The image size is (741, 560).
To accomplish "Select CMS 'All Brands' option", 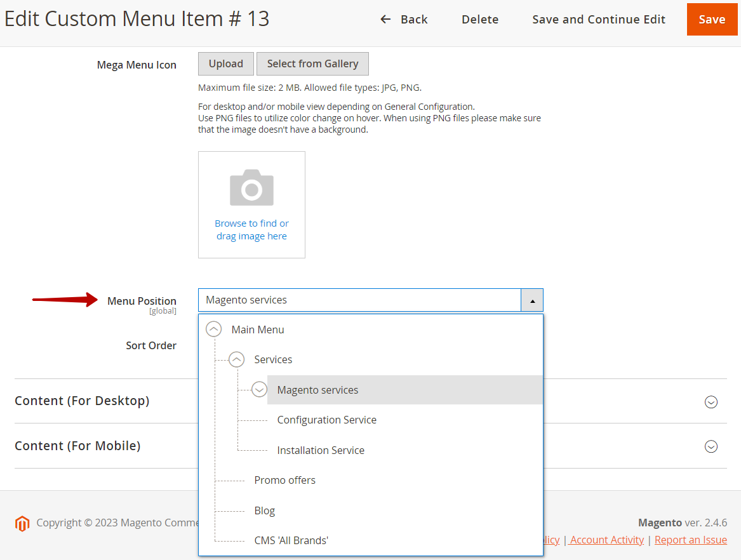I will click(291, 540).
